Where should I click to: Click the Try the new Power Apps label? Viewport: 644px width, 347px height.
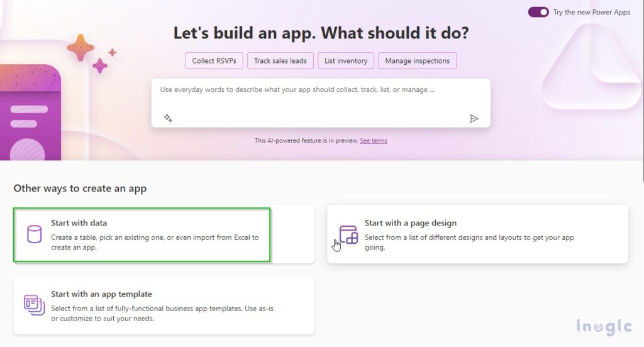[x=591, y=12]
